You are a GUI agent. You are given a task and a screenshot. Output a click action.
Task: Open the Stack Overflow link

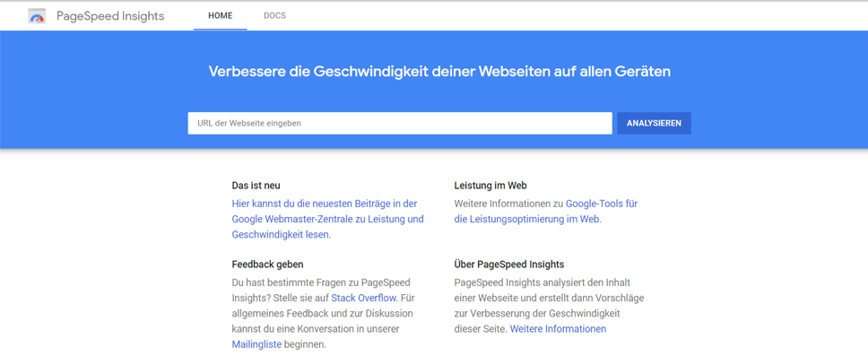coord(364,298)
